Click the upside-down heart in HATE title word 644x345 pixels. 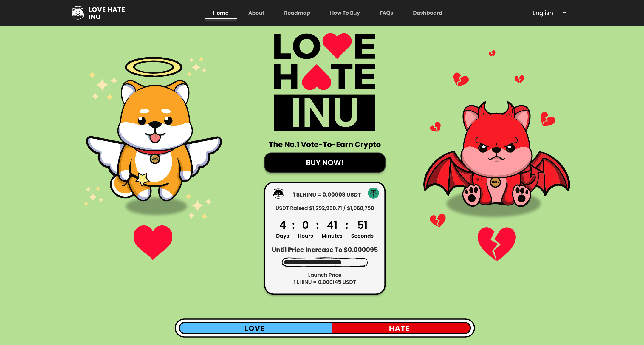coord(316,77)
